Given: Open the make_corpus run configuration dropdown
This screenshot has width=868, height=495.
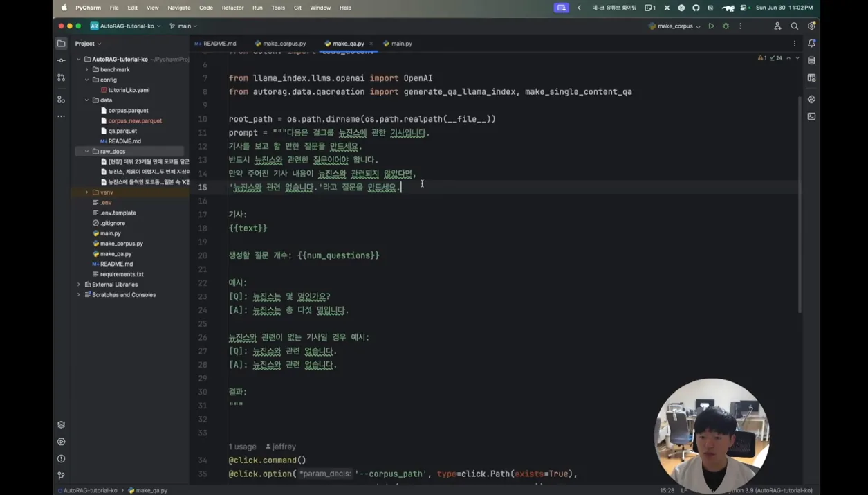Looking at the screenshot, I should pyautogui.click(x=674, y=26).
